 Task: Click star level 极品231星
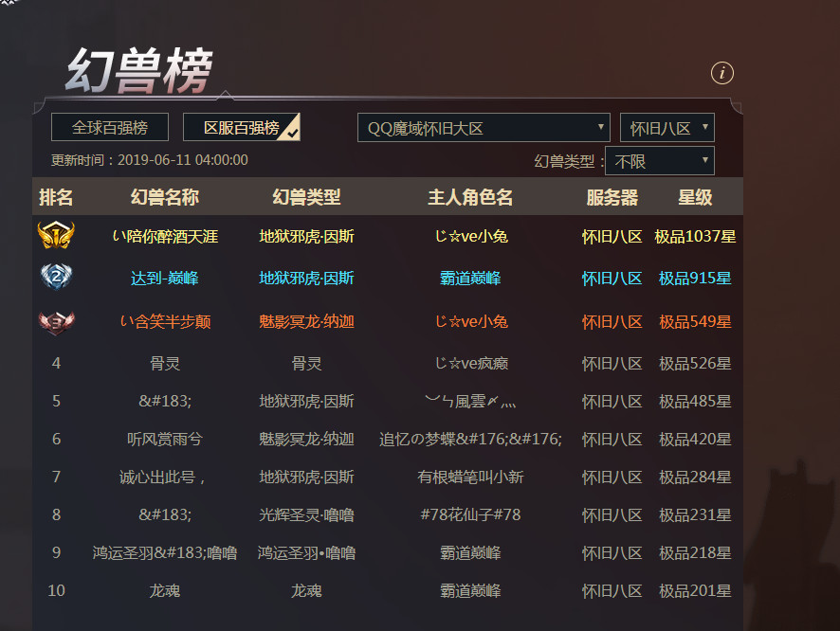[x=695, y=514]
